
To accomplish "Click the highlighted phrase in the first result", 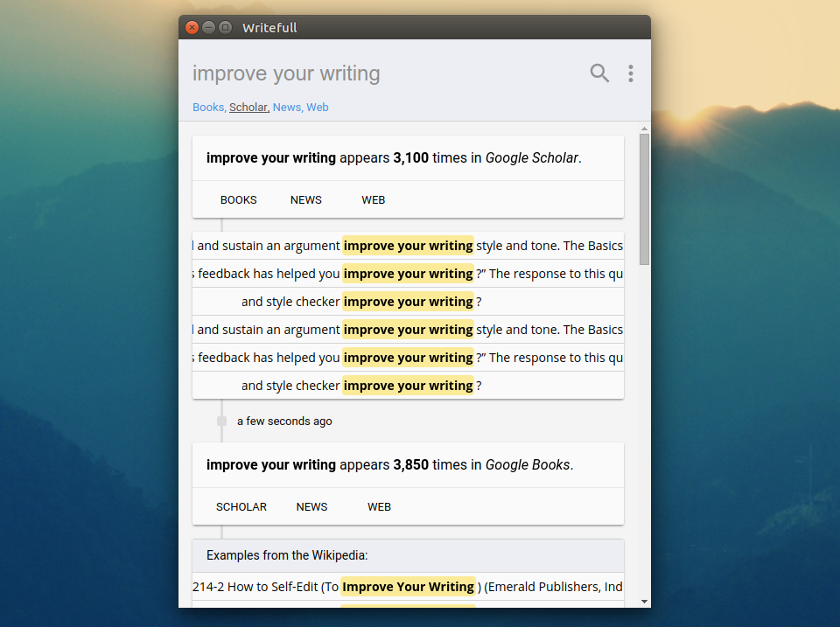I will click(x=408, y=245).
